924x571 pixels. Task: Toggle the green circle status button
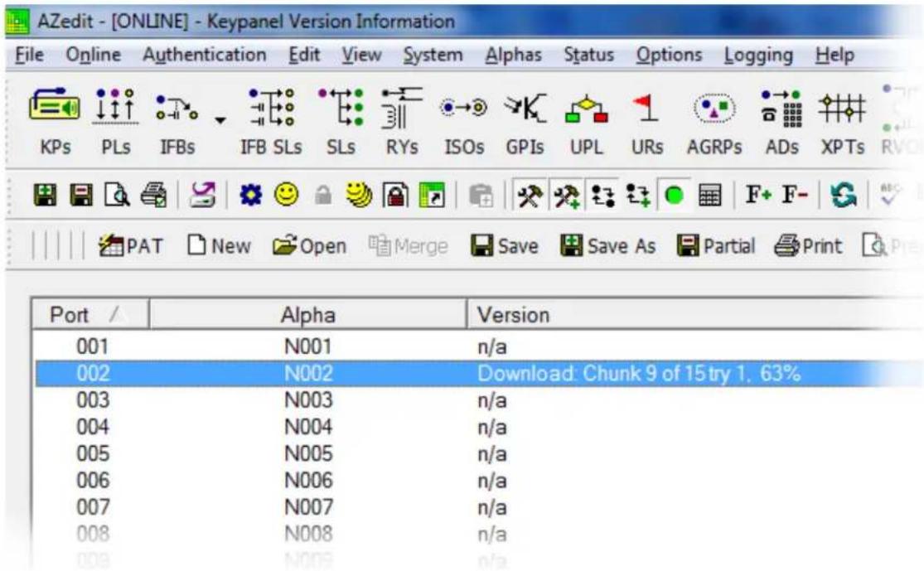click(x=674, y=196)
